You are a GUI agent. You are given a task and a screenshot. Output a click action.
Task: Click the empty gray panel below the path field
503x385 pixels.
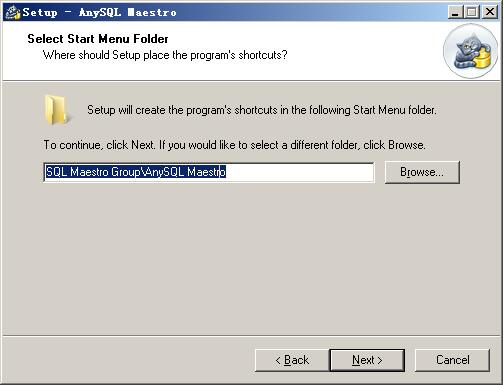click(x=251, y=258)
